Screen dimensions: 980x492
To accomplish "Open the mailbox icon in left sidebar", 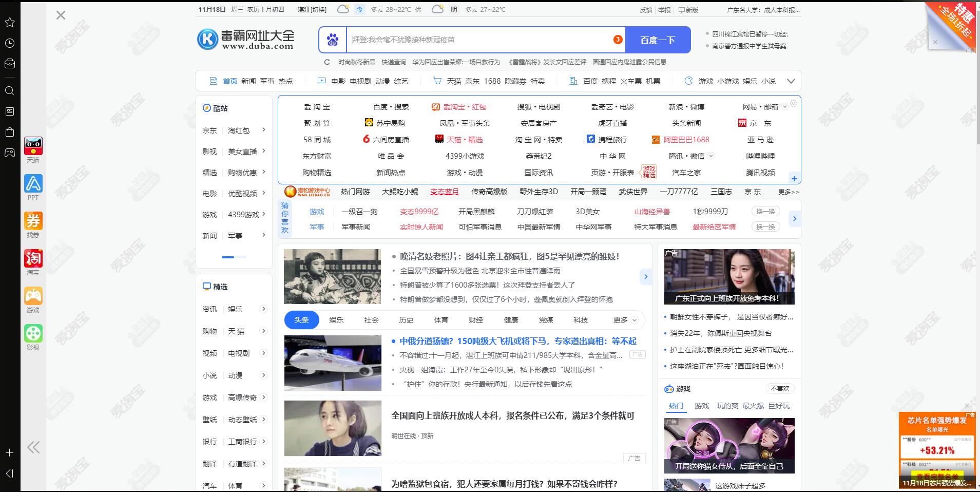I will (10, 64).
